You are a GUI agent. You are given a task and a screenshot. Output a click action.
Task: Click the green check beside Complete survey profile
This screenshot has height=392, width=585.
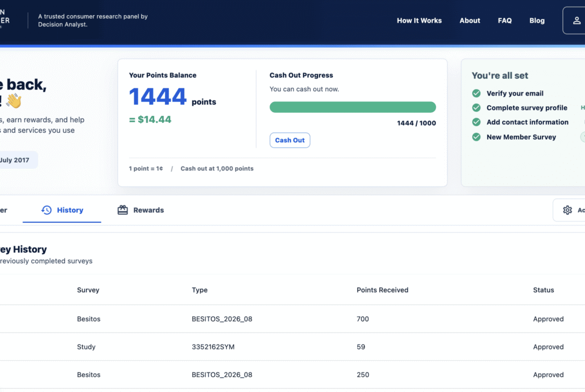pyautogui.click(x=476, y=108)
